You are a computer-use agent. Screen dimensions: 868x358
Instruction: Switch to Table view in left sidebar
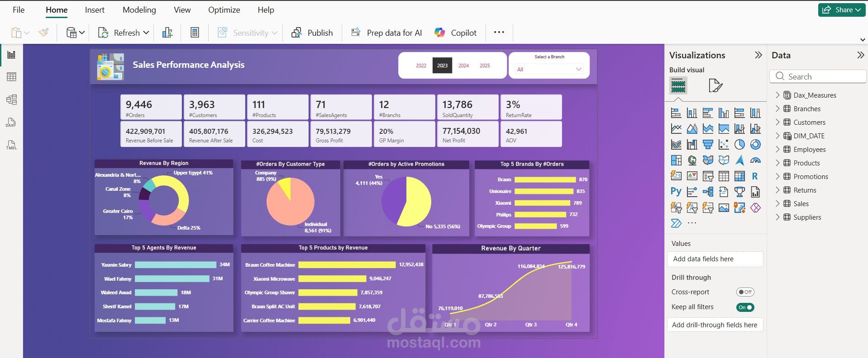point(11,77)
